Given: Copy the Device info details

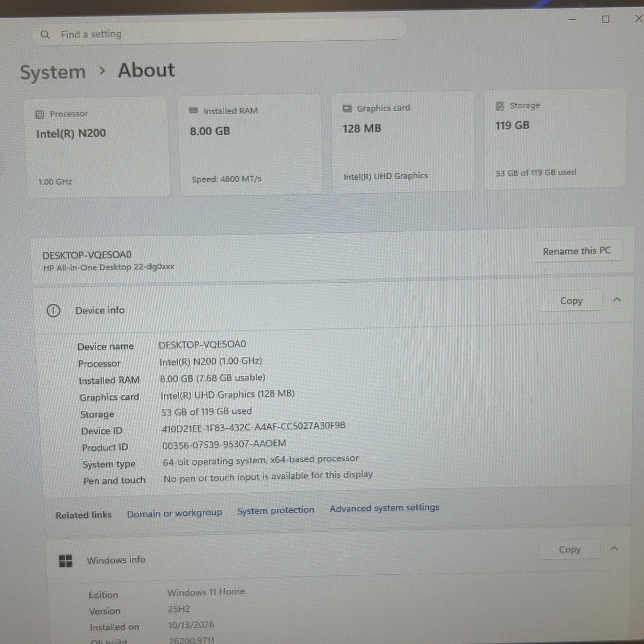Looking at the screenshot, I should pos(571,301).
